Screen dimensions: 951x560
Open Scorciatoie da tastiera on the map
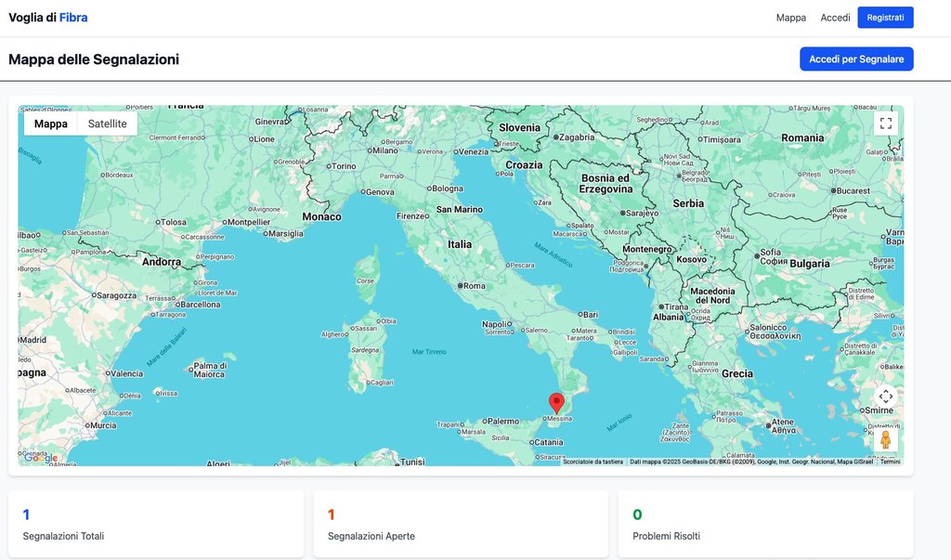[593, 462]
